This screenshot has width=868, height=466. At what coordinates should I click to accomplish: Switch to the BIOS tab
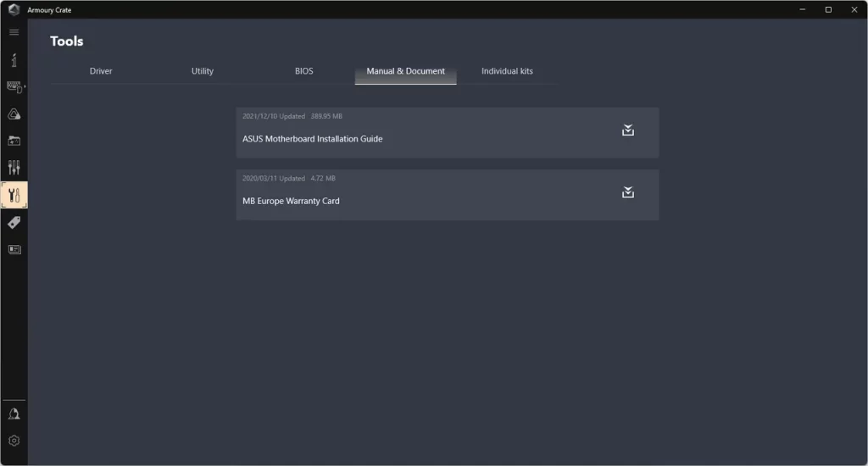[x=304, y=71]
